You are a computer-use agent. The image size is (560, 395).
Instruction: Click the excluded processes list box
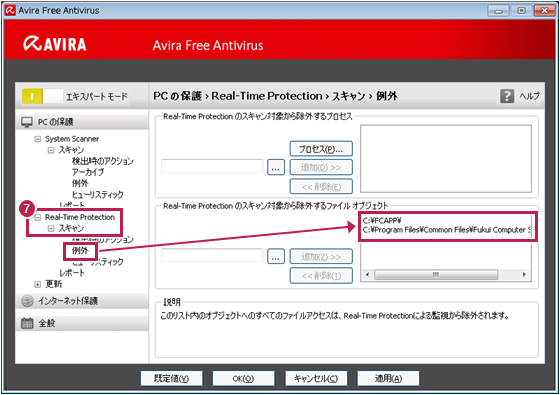coord(446,159)
